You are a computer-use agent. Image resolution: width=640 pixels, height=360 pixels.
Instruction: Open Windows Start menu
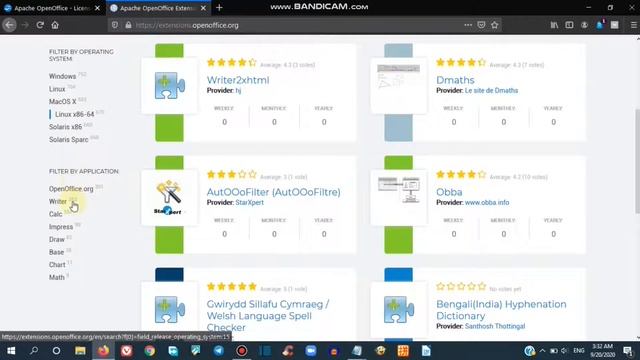pyautogui.click(x=11, y=351)
